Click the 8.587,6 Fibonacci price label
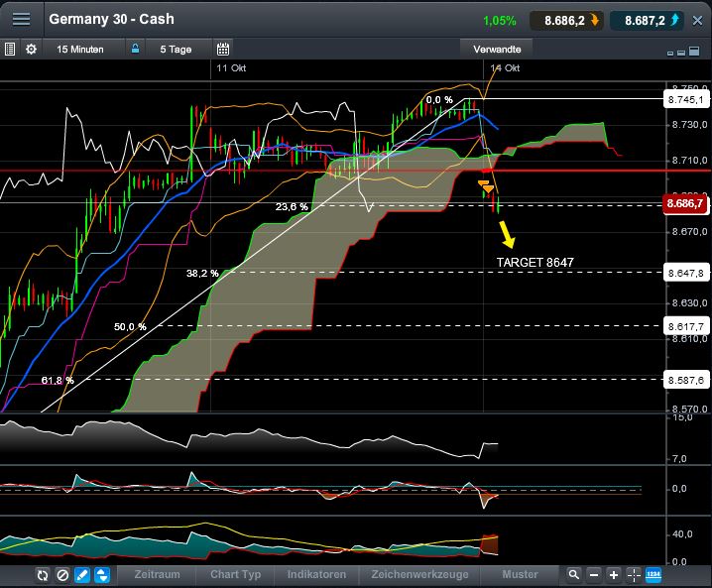 click(686, 380)
